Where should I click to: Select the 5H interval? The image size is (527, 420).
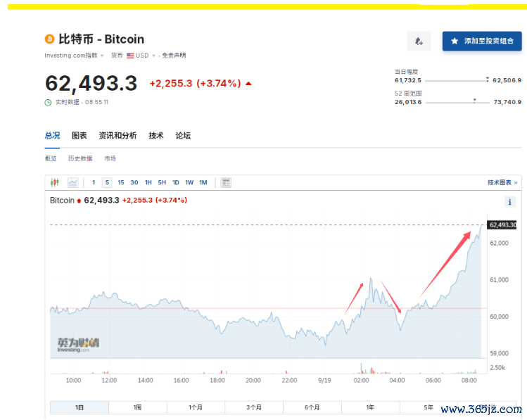point(162,182)
